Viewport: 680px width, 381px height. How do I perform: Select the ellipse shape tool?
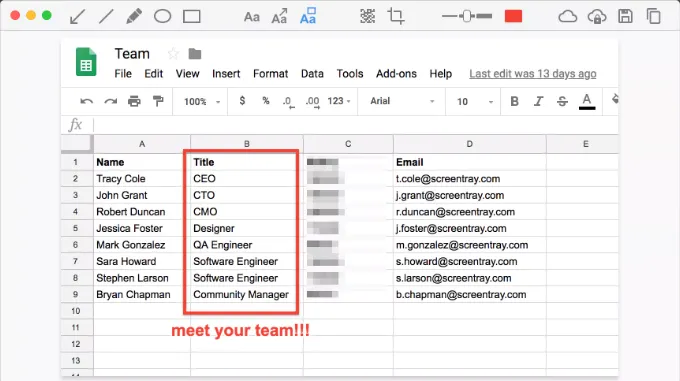coord(163,17)
